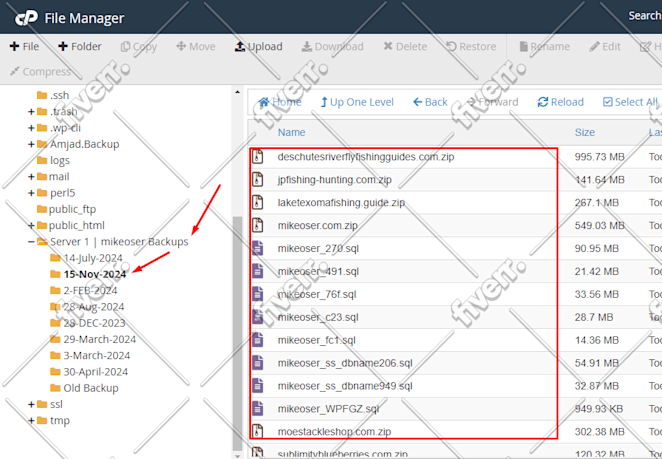Select the 2-FEB-2024 backup folder

(x=84, y=291)
